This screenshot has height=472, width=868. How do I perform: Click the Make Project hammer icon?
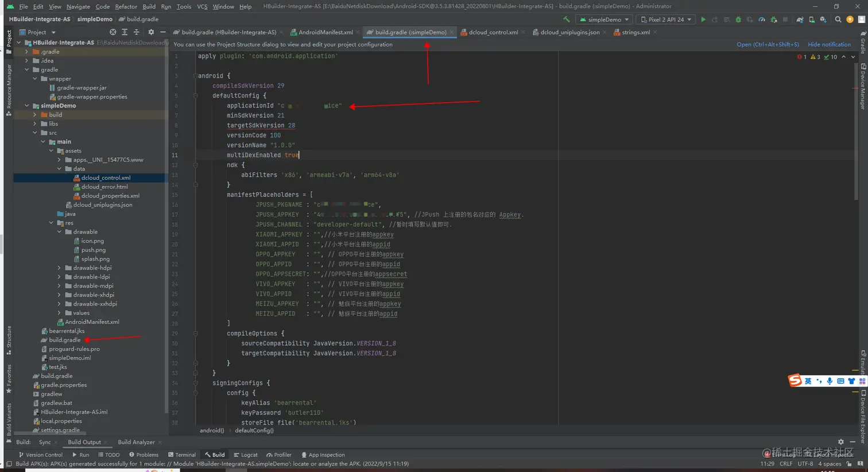(x=567, y=20)
